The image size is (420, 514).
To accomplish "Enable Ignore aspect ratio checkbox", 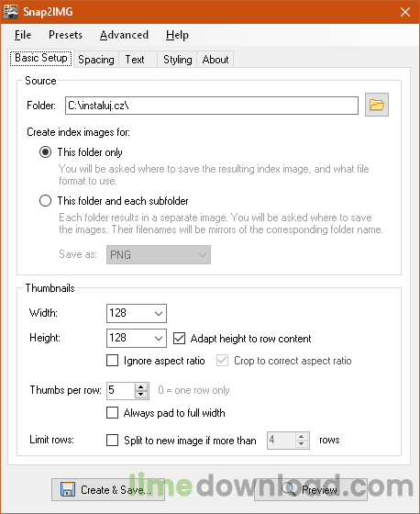I will (113, 361).
